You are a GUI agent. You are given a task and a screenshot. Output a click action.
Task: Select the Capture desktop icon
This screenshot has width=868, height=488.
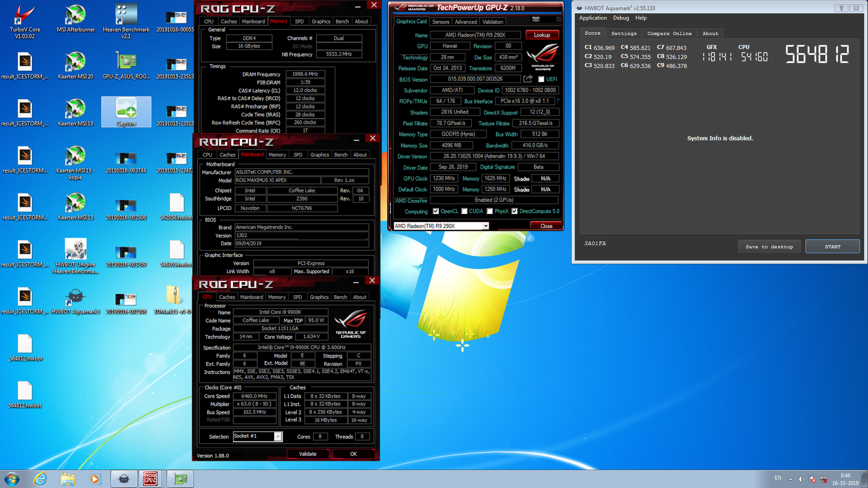[x=126, y=112]
